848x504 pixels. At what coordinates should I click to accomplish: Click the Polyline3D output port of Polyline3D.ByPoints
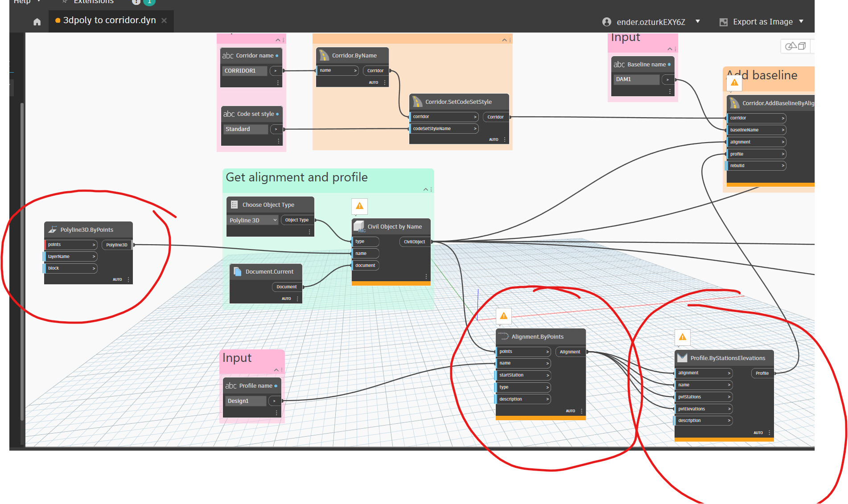(117, 245)
